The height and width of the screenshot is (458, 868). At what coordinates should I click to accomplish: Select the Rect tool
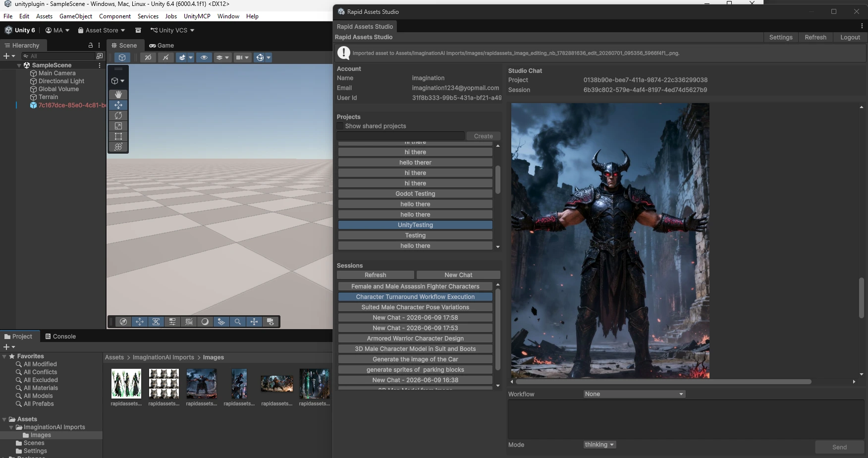[x=118, y=136]
